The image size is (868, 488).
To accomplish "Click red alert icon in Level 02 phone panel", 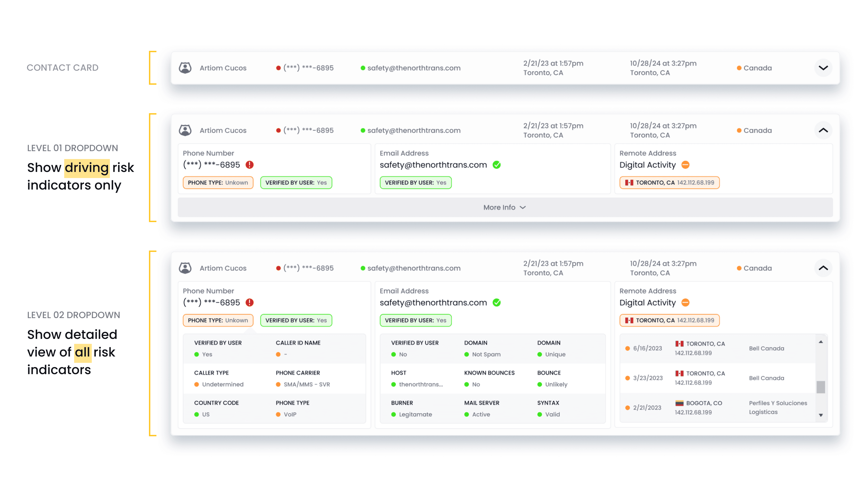I will click(249, 303).
